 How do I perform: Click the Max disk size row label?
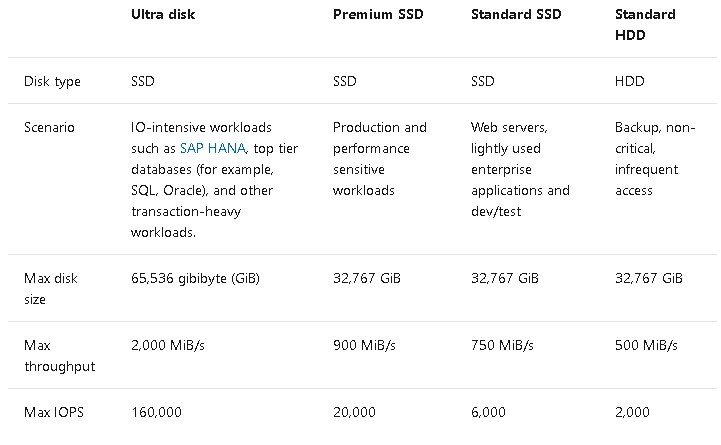coord(51,289)
